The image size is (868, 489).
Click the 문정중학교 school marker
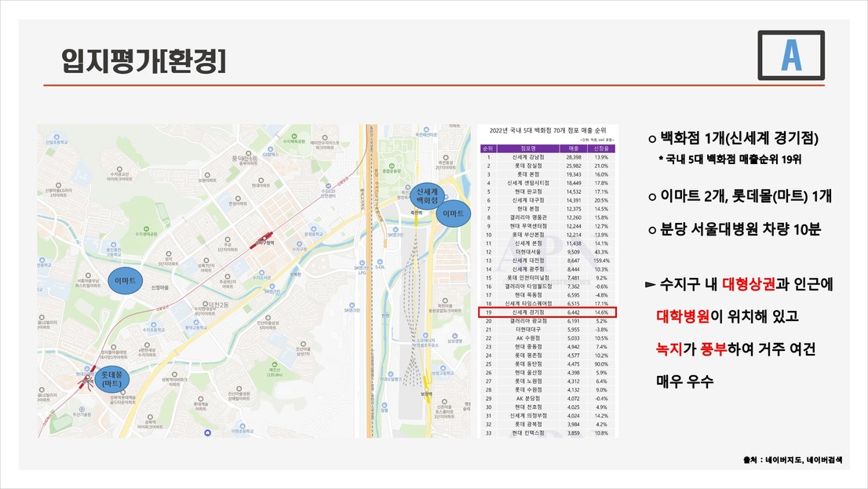point(314,232)
